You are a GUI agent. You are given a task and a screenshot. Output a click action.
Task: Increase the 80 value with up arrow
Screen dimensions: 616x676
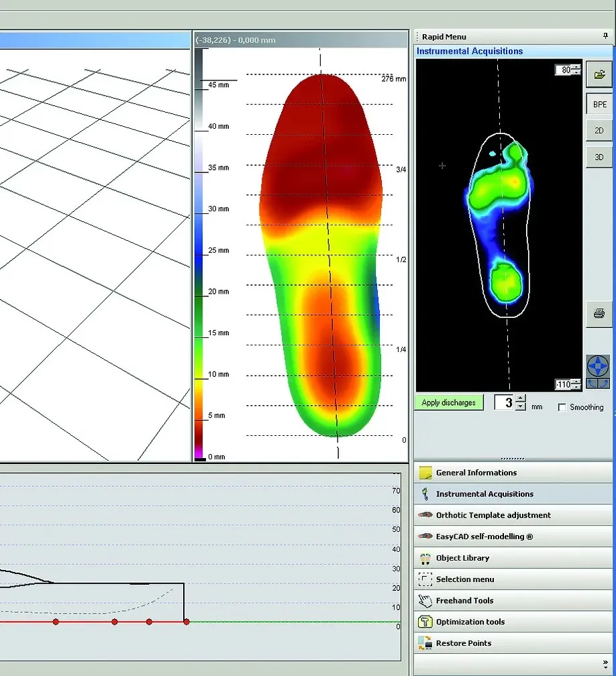[x=577, y=67]
